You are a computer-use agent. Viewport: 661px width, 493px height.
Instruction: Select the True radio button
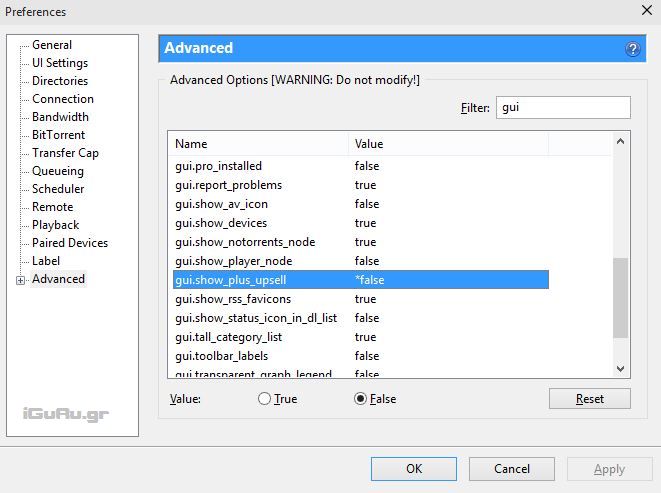point(264,399)
